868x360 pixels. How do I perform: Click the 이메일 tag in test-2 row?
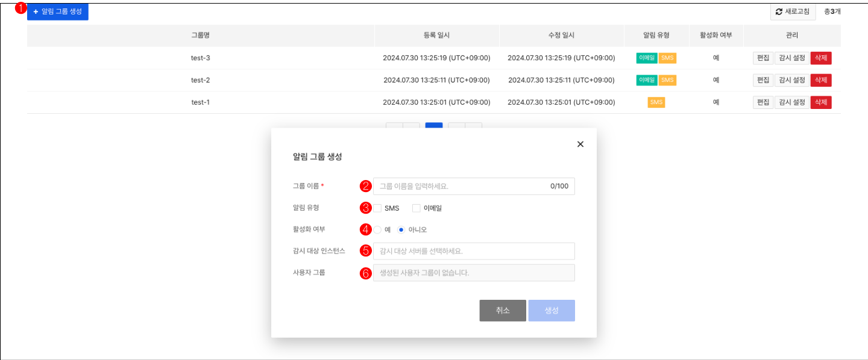[x=647, y=80]
